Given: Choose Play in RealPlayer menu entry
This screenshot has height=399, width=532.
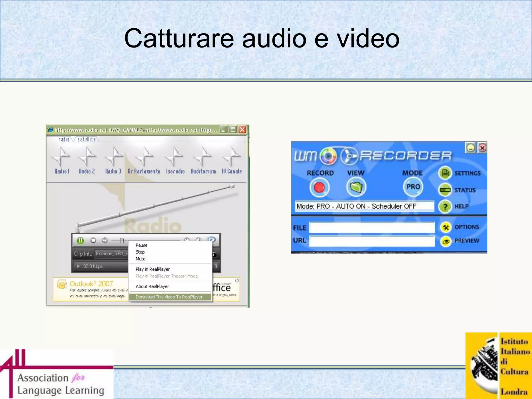Looking at the screenshot, I should 152,269.
